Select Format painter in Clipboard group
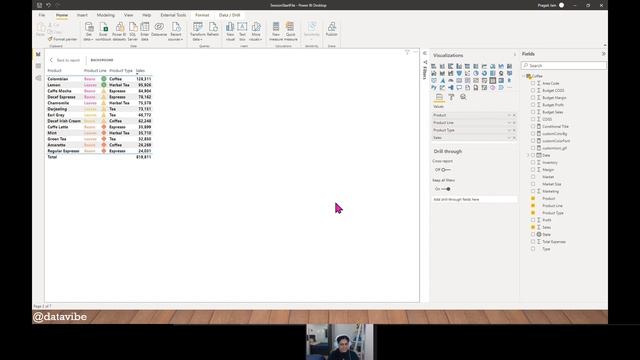The image size is (640, 360). click(62, 39)
